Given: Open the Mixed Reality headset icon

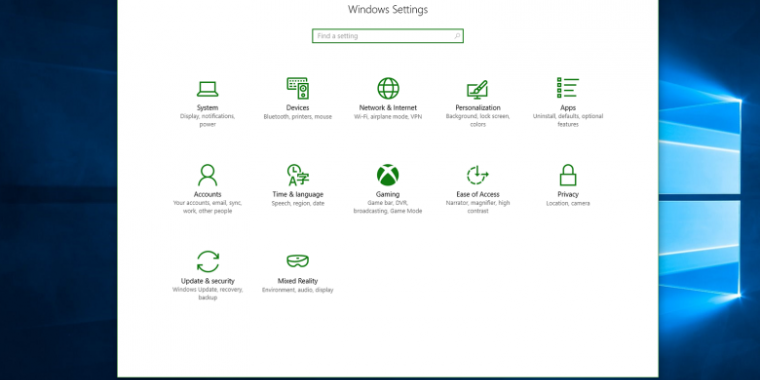Looking at the screenshot, I should [298, 261].
